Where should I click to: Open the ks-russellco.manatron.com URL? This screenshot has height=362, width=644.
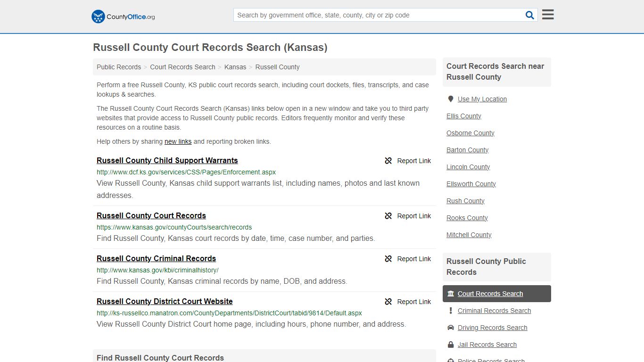pos(229,313)
